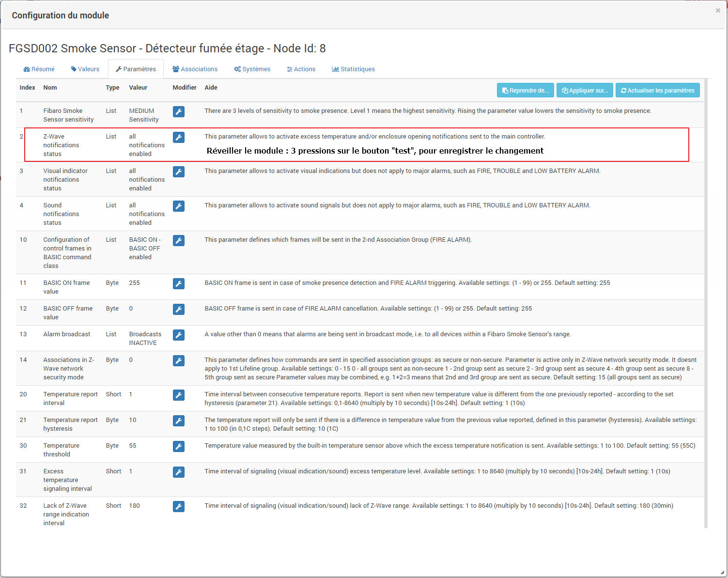Screen dimensions: 728x578
Task: Modify Visual indicator notifications status parameter
Action: [179, 172]
